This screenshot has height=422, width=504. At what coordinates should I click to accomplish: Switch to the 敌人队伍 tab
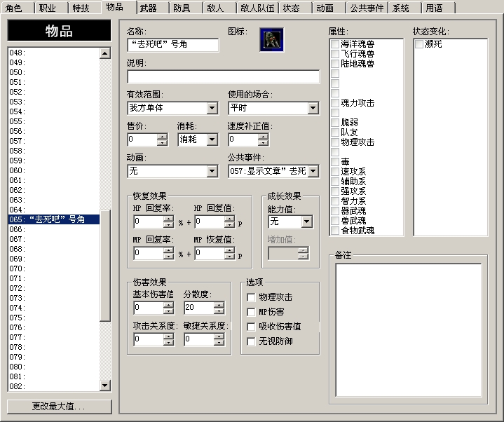coord(257,8)
